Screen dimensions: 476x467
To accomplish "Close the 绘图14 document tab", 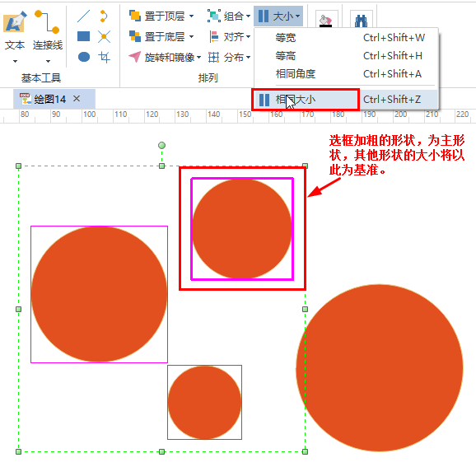I will (x=77, y=98).
